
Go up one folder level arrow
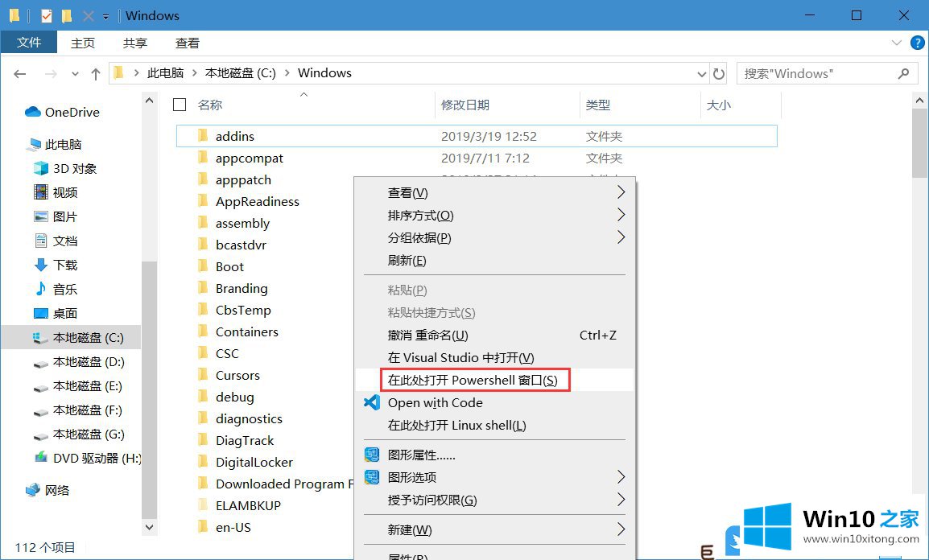click(95, 74)
